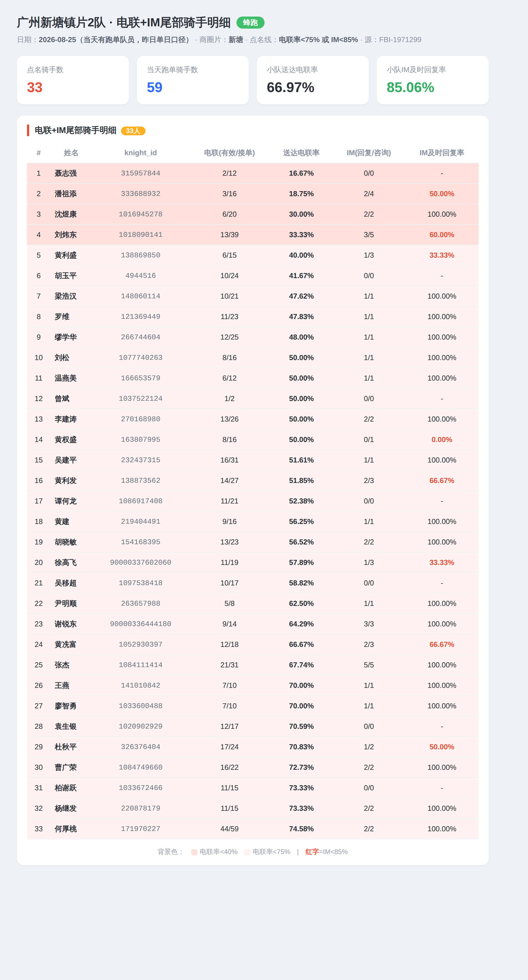Select the row of rider 何厚桃
The image size is (528, 980).
click(253, 828)
